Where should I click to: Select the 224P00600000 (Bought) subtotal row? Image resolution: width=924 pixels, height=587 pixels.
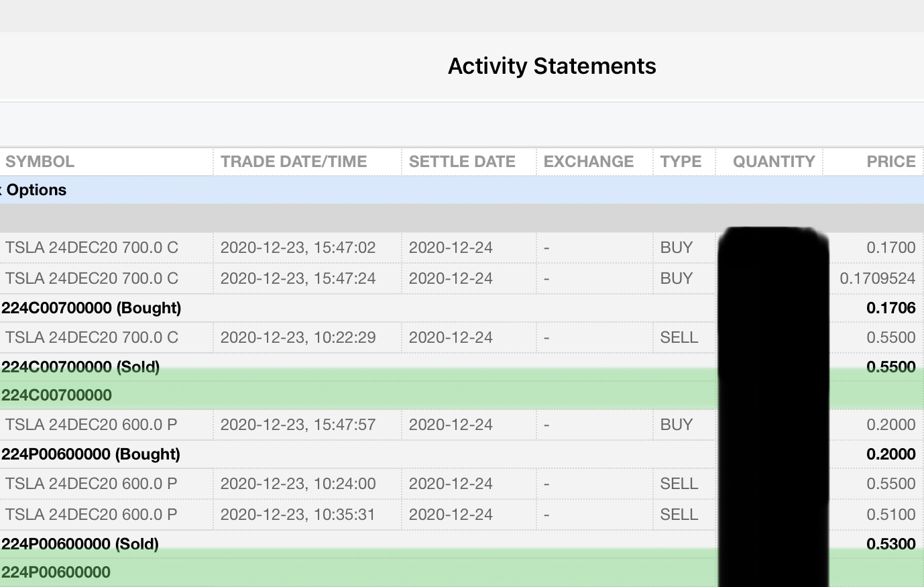tap(91, 454)
